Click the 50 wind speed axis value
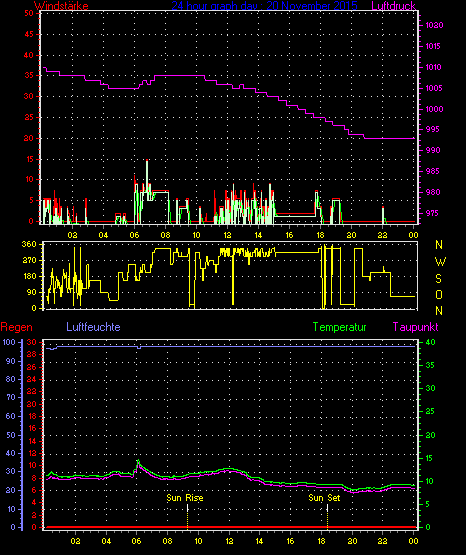The image size is (466, 555). tap(29, 13)
